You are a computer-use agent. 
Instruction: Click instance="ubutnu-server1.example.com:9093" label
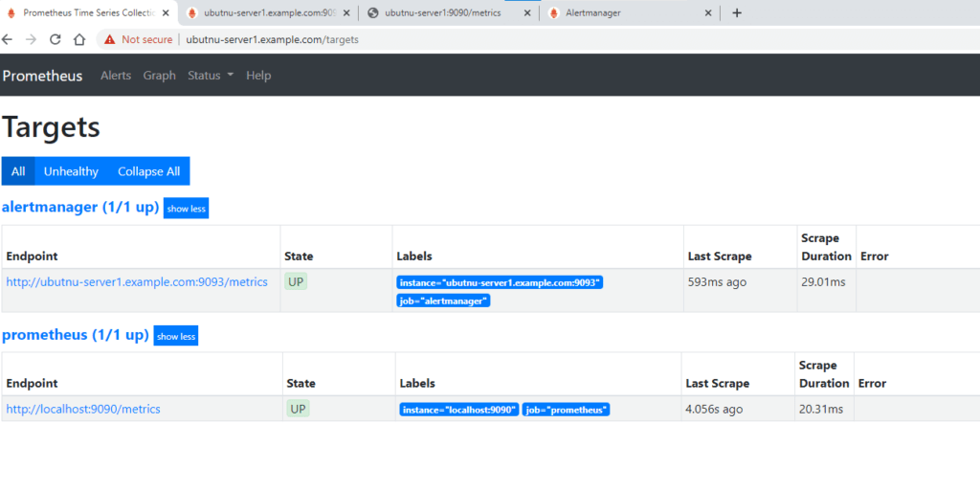(500, 283)
